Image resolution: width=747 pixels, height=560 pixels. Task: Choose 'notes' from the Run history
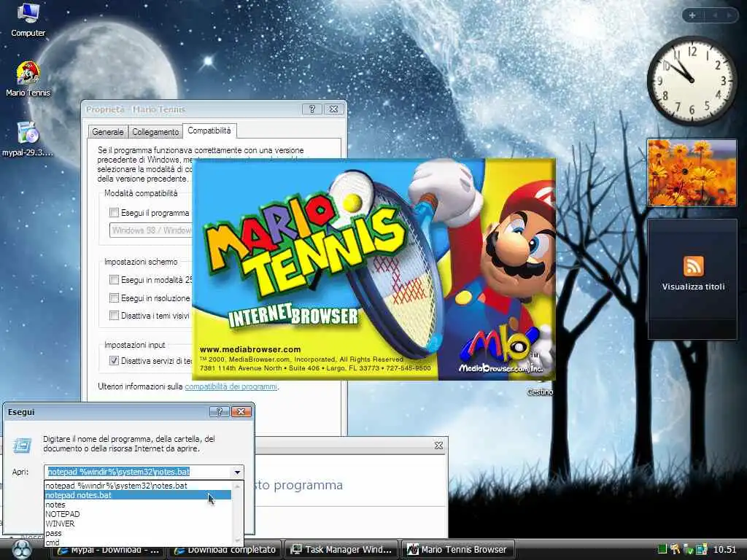tap(138, 505)
